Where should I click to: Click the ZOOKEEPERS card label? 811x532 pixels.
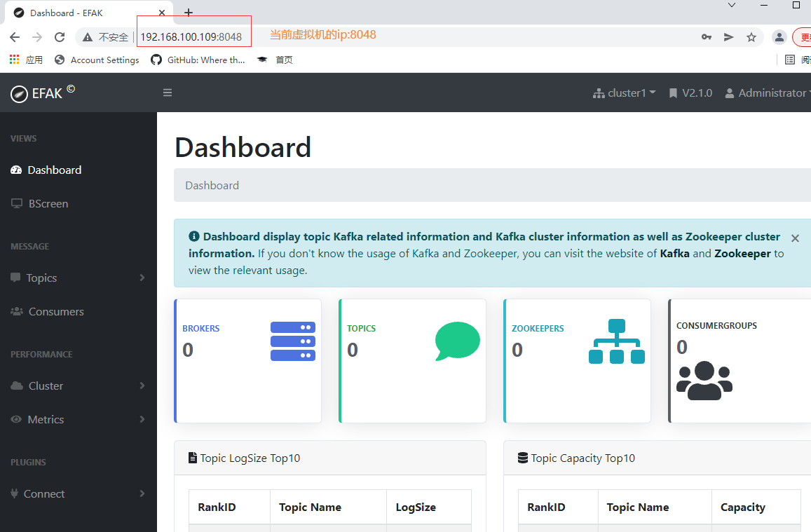click(x=538, y=329)
